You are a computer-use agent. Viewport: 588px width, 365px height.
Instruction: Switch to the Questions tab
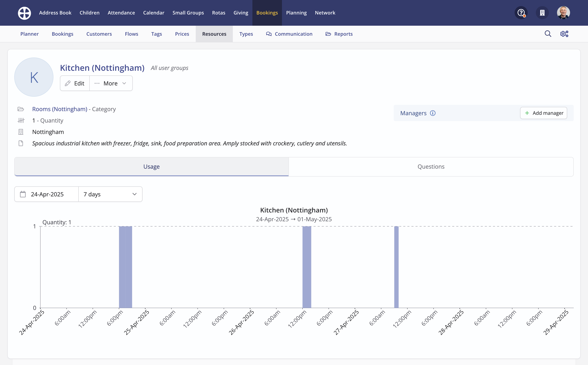(x=431, y=167)
